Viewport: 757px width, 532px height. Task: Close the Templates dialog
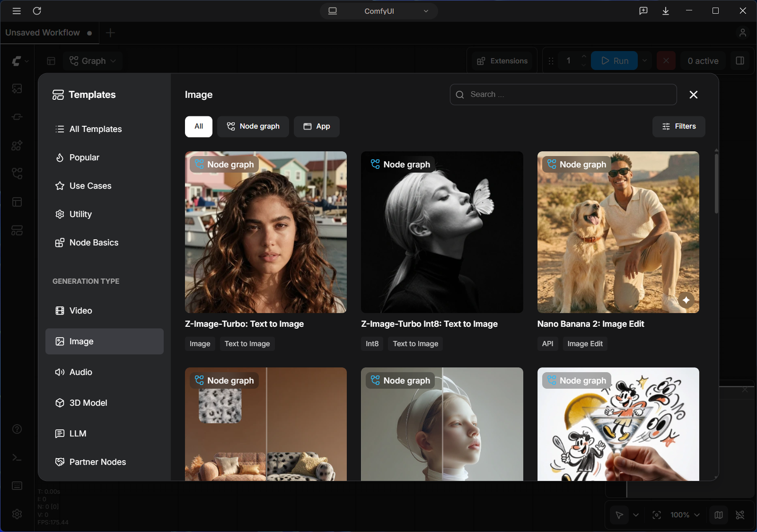pyautogui.click(x=694, y=95)
